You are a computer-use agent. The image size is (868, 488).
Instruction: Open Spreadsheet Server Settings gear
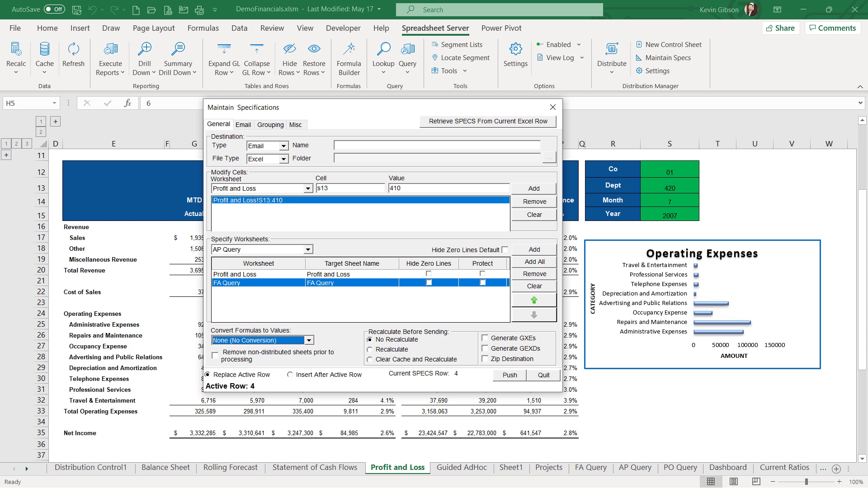[x=515, y=49]
